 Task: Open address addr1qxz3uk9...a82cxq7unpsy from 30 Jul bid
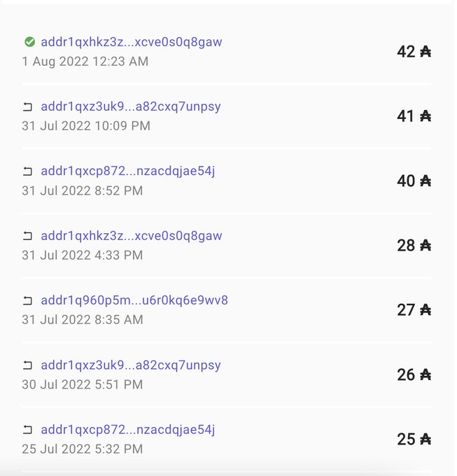pyautogui.click(x=131, y=365)
